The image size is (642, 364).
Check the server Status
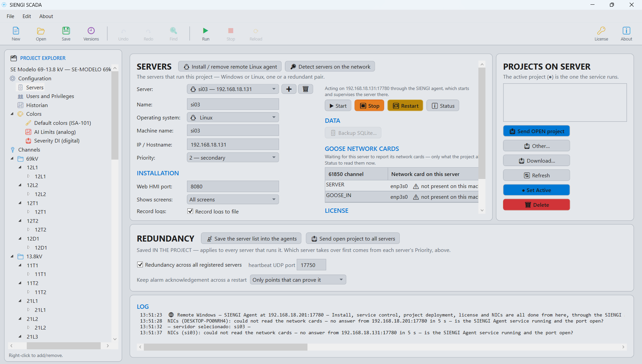[x=443, y=106]
